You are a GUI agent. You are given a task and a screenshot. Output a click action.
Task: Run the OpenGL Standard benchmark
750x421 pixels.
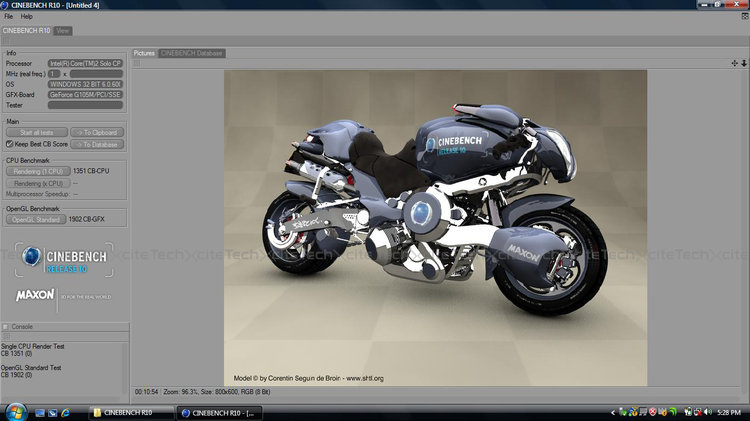pyautogui.click(x=36, y=220)
